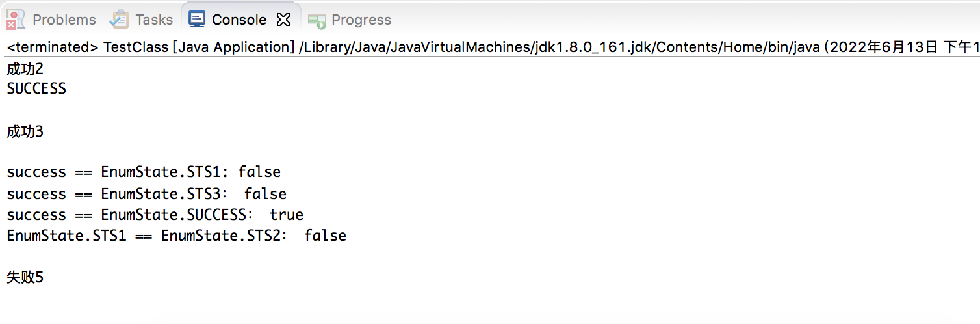Click the "成功3" output line
This screenshot has height=324, width=980.
[25, 132]
